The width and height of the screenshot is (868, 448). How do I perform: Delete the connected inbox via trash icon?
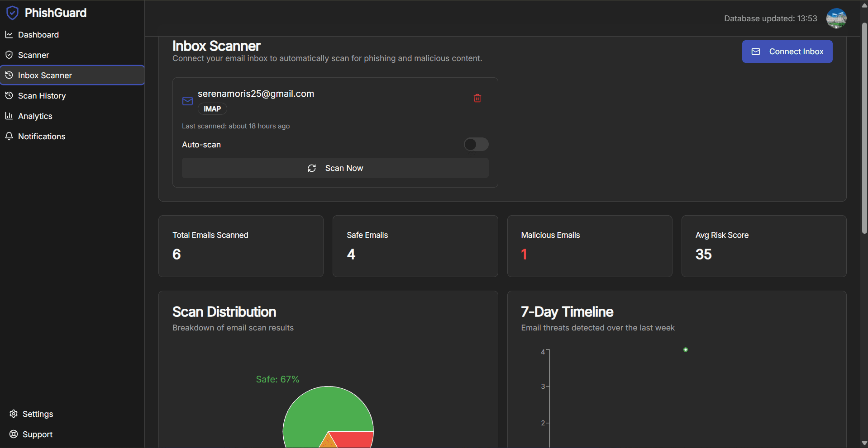[x=477, y=98]
